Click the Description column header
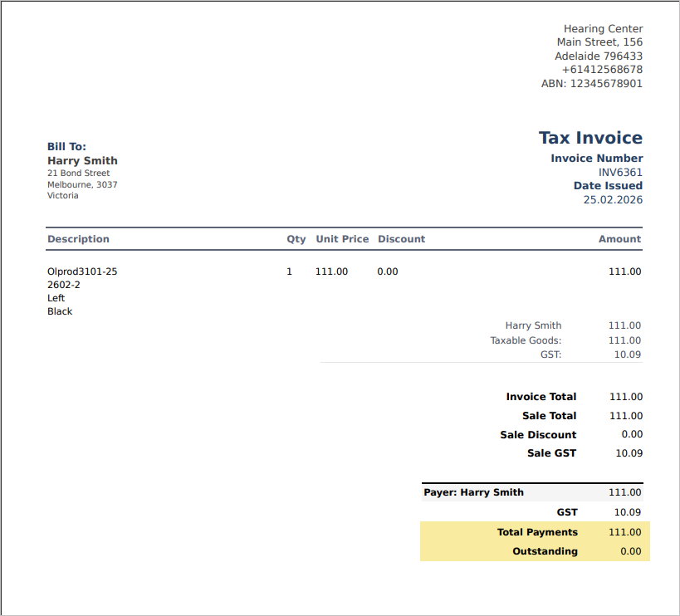Image resolution: width=680 pixels, height=616 pixels. click(x=78, y=239)
